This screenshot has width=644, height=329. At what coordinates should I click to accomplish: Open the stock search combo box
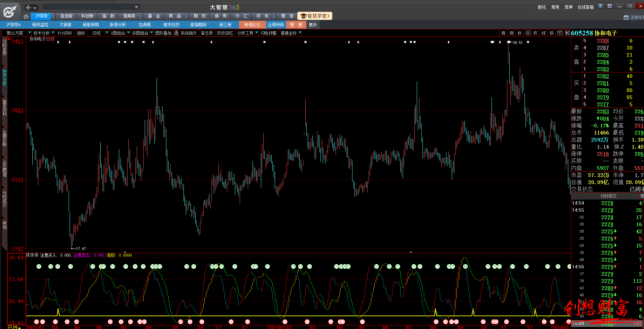point(91,7)
